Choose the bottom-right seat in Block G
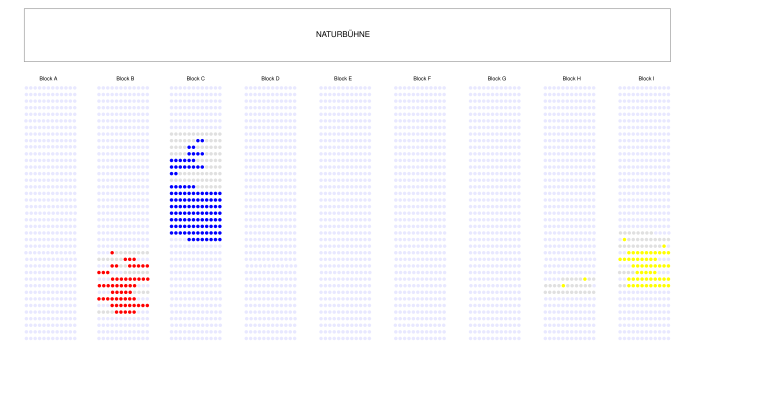Viewport: 774px width, 400px height. 519,338
